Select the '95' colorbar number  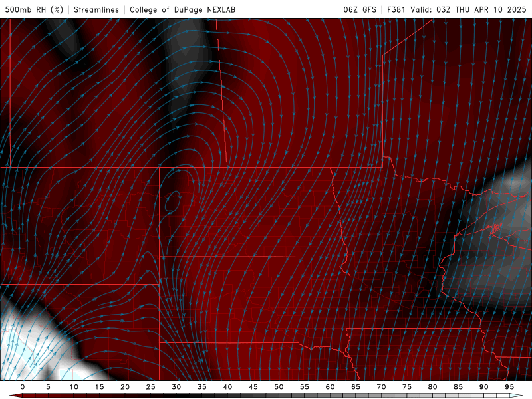tap(509, 387)
